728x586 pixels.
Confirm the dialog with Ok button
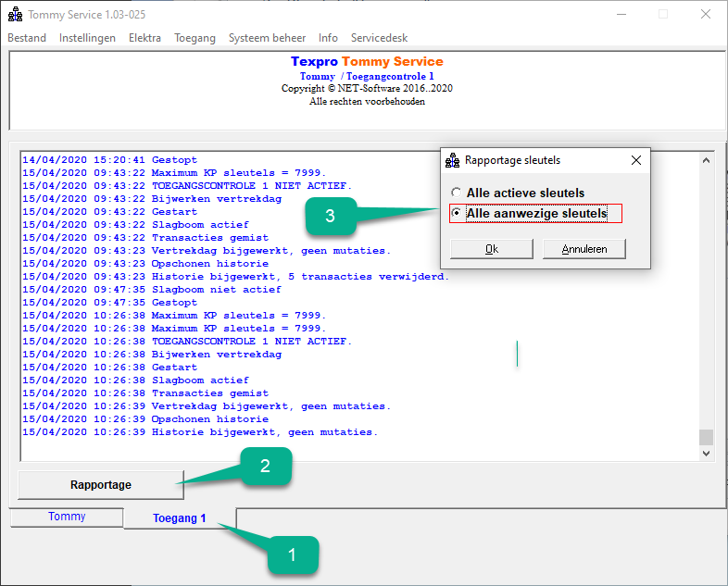492,249
